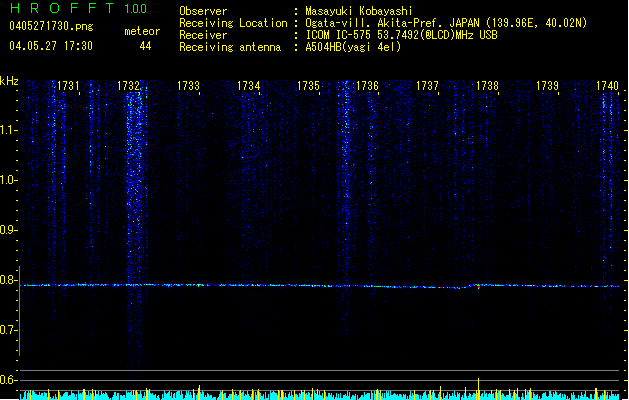Screen dimensions: 629x400
Task: Select the A504HB(yagi 4el) antenna text
Action: pos(353,47)
